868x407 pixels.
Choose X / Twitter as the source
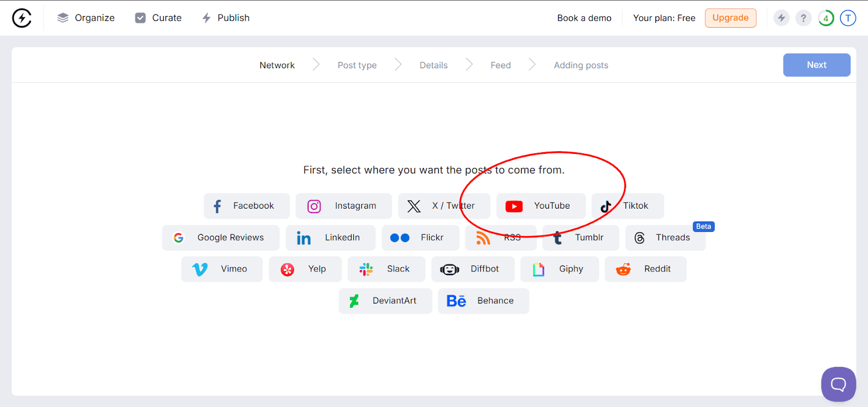click(x=444, y=206)
